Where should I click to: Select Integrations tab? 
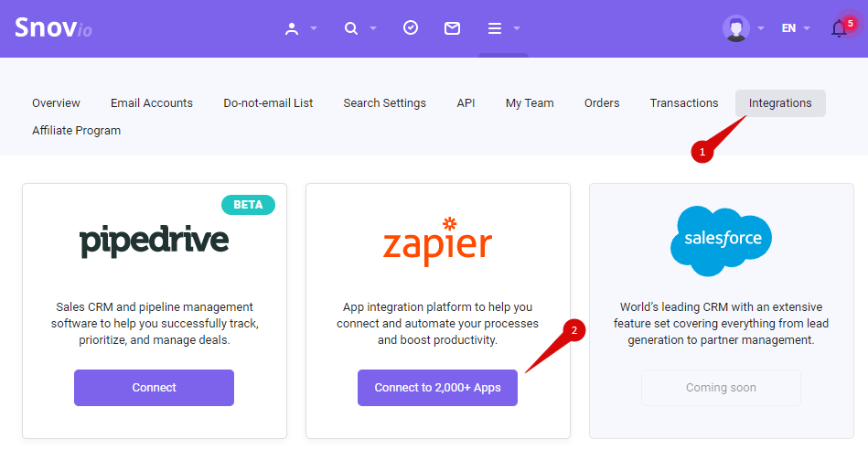coord(780,103)
